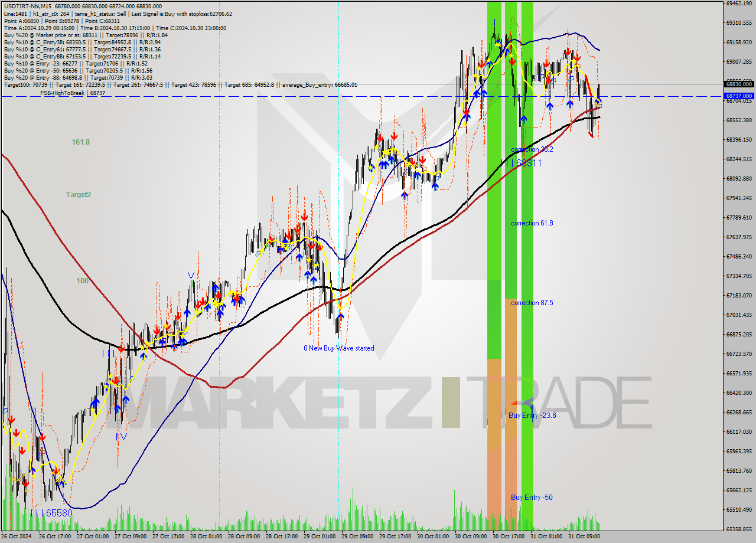Click the 'Buy %20 @ Entry -50' line
Image resolution: width=756 pixels, height=543 pixels.
80,70
